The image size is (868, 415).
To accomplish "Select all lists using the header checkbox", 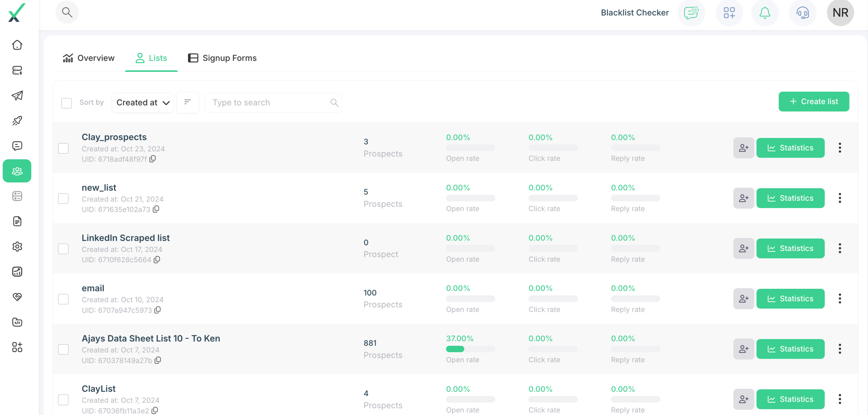I will click(x=66, y=103).
